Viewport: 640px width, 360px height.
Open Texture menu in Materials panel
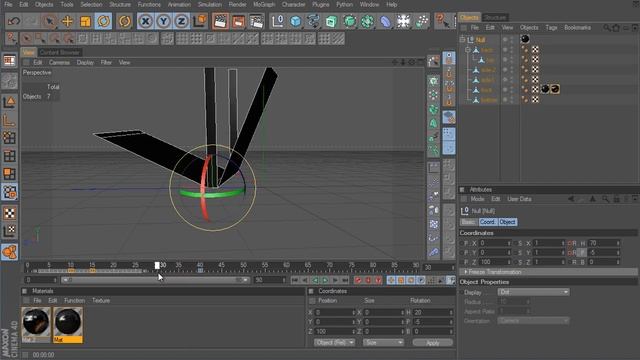click(x=101, y=300)
